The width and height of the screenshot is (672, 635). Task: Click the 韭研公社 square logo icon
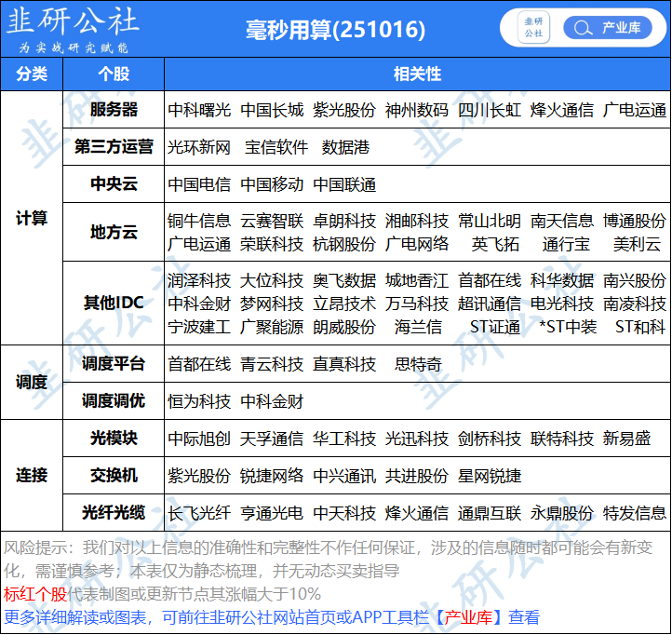533,27
